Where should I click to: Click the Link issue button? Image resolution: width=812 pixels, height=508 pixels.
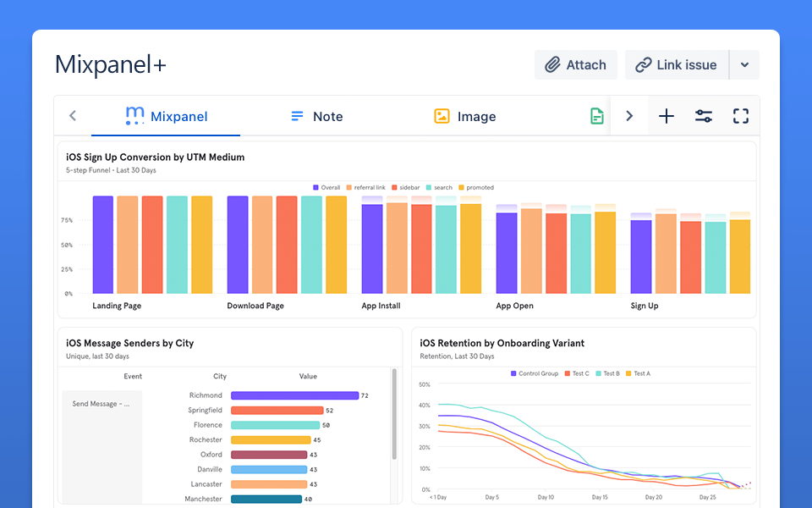(x=676, y=65)
